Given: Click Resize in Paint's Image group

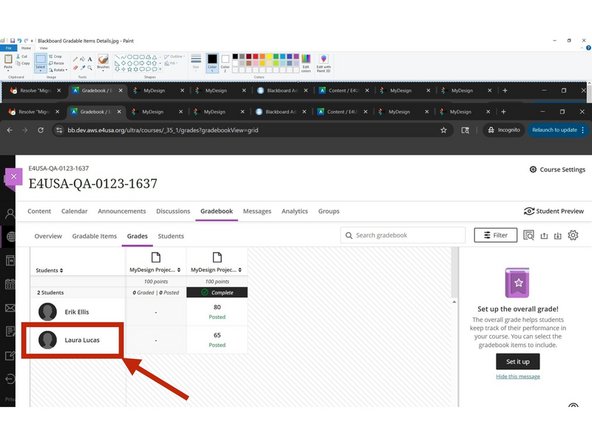Looking at the screenshot, I should pyautogui.click(x=57, y=63).
